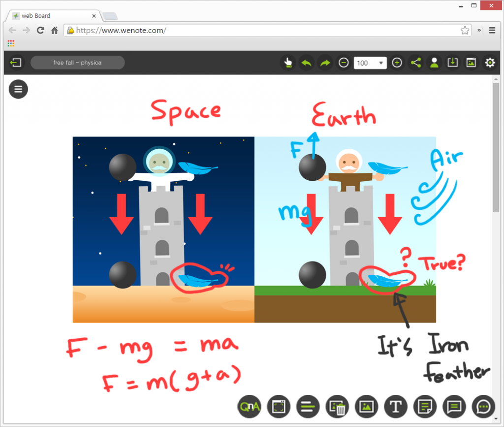Viewport: 504px width, 427px height.
Task: Zoom out with the minus button
Action: 343,63
